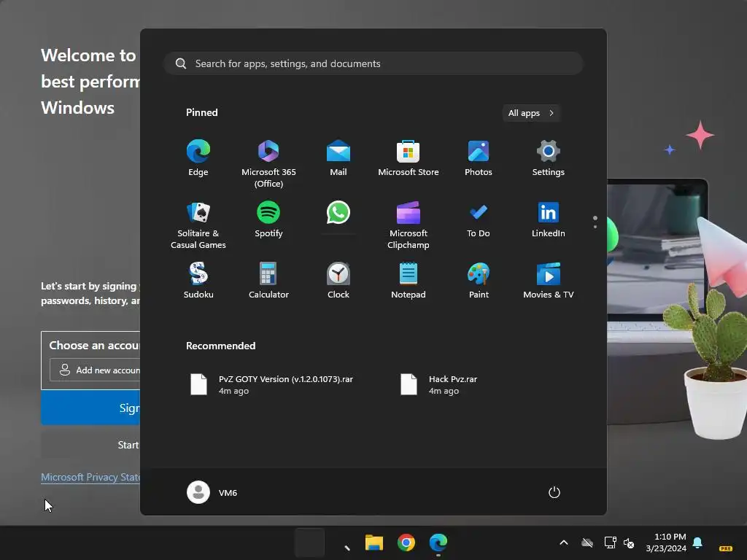The height and width of the screenshot is (560, 747).
Task: Open Edge from pinned apps
Action: pos(198,158)
